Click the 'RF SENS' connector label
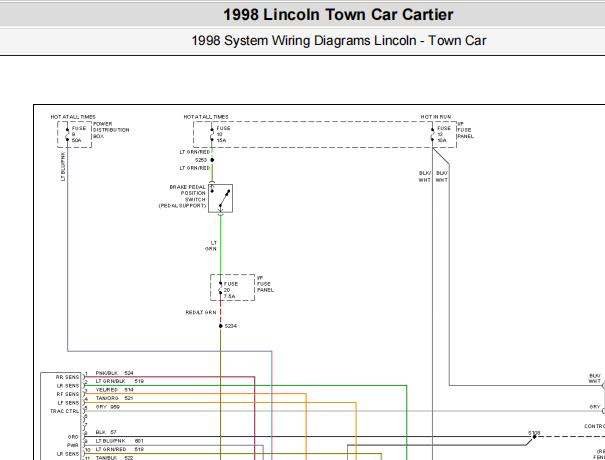Image resolution: width=605 pixels, height=460 pixels. (68, 394)
